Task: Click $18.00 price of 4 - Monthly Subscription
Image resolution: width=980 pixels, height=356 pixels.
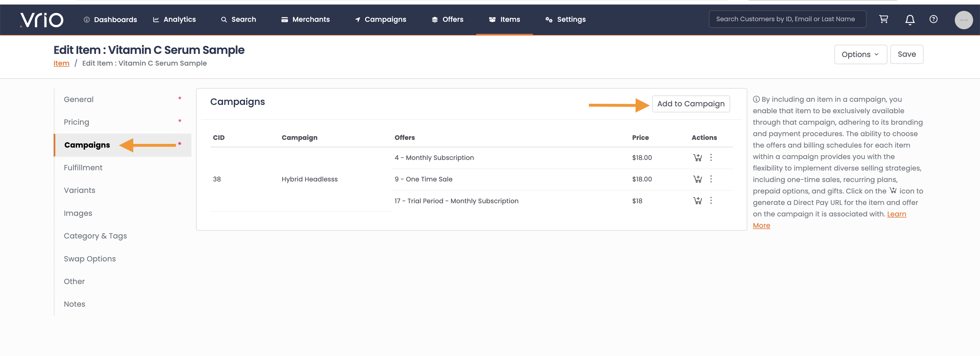Action: 642,158
